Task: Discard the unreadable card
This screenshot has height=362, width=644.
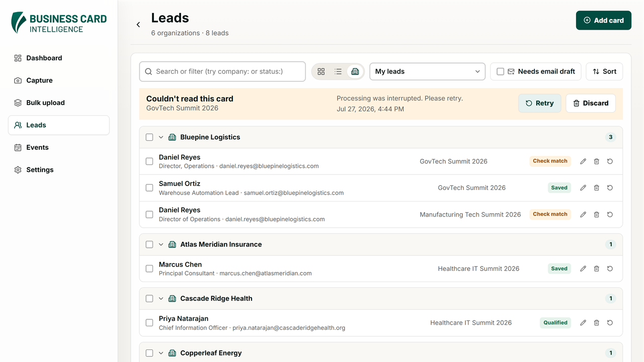Action: tap(591, 103)
